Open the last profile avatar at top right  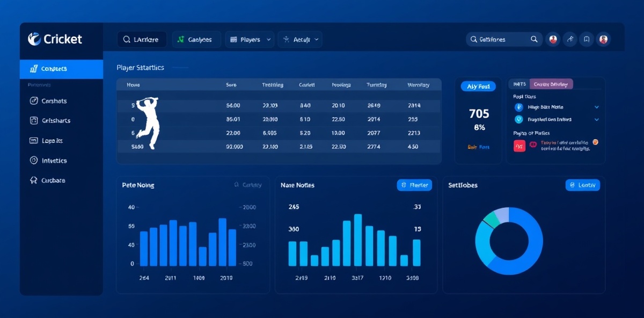(x=603, y=39)
